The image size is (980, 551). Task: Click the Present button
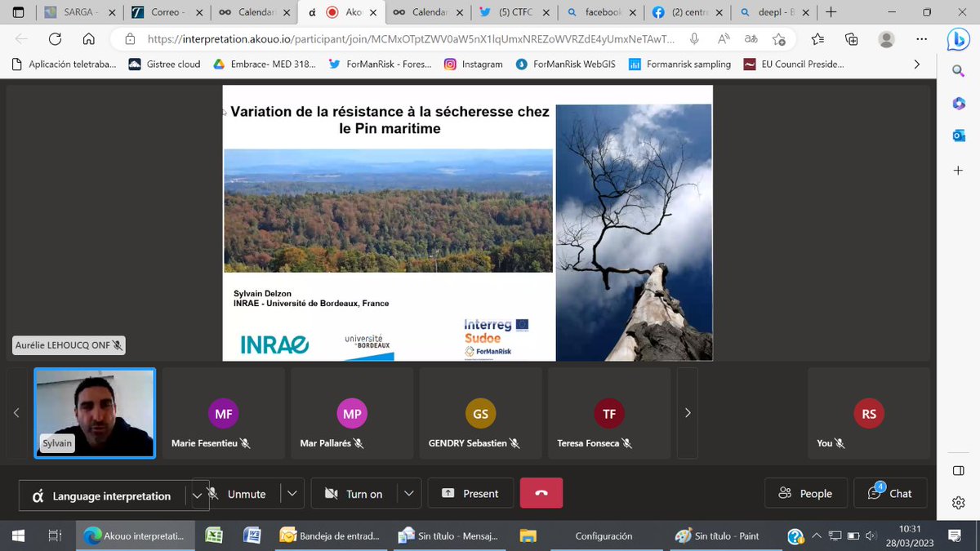point(470,493)
